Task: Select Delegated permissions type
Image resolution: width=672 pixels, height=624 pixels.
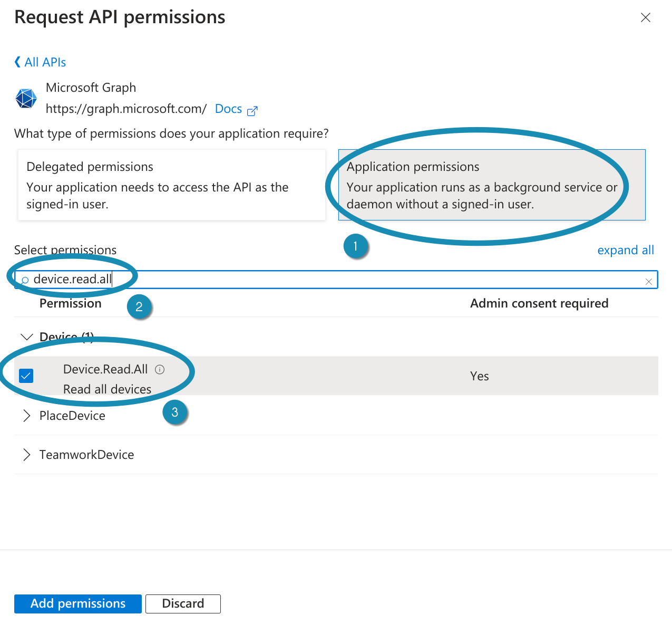Action: pyautogui.click(x=171, y=185)
